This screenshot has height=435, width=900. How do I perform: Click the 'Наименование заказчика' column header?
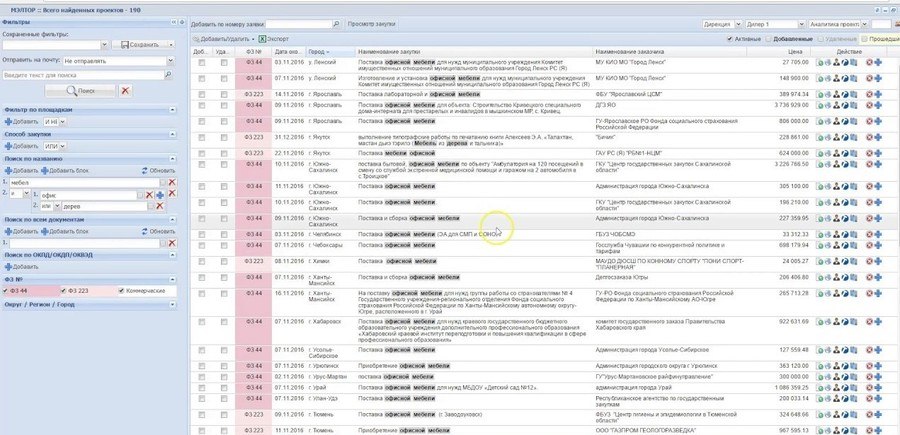pyautogui.click(x=670, y=52)
